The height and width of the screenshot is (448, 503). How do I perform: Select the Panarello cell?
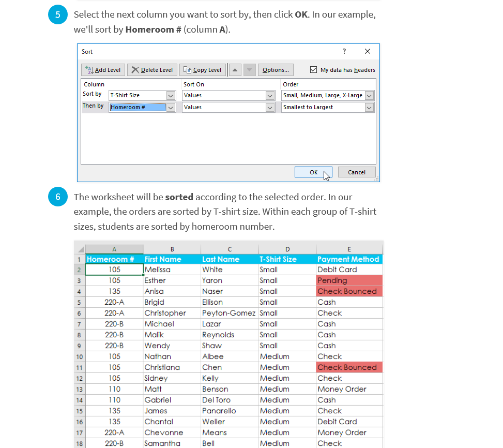pyautogui.click(x=230, y=411)
